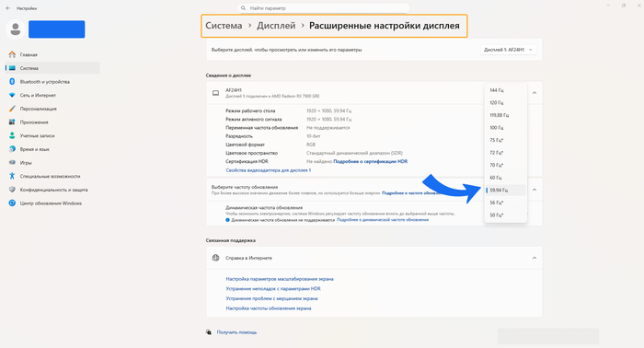Click the Специальные возможности accessibility icon
The image size is (644, 348).
pyautogui.click(x=12, y=176)
